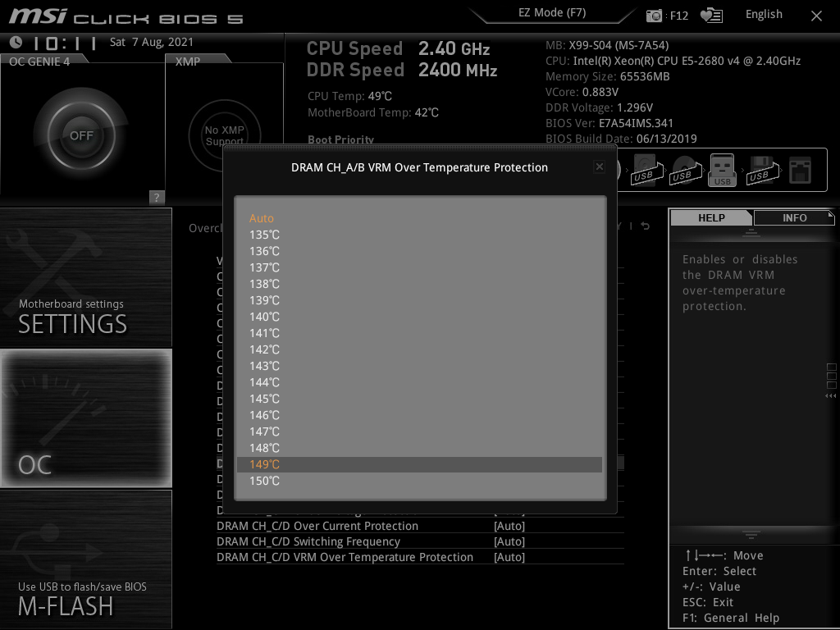Select the 138°C option

pyautogui.click(x=419, y=284)
